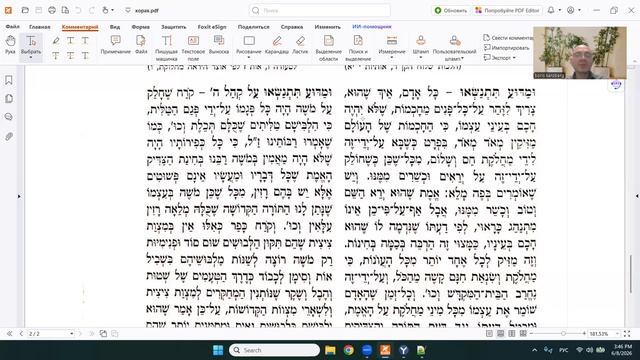Open the Measure (Измерение) tool
The width and height of the screenshot is (640, 360).
click(x=392, y=44)
